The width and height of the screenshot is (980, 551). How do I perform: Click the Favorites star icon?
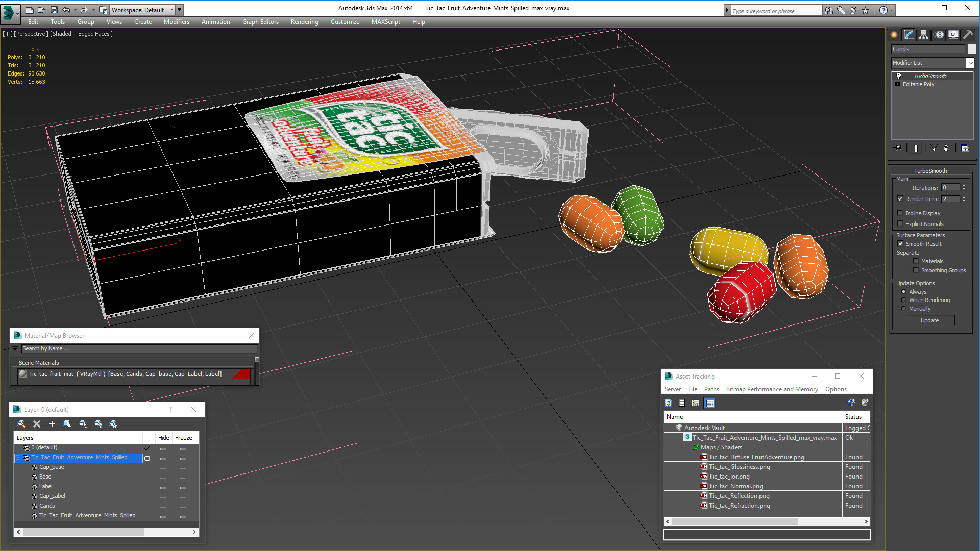865,10
